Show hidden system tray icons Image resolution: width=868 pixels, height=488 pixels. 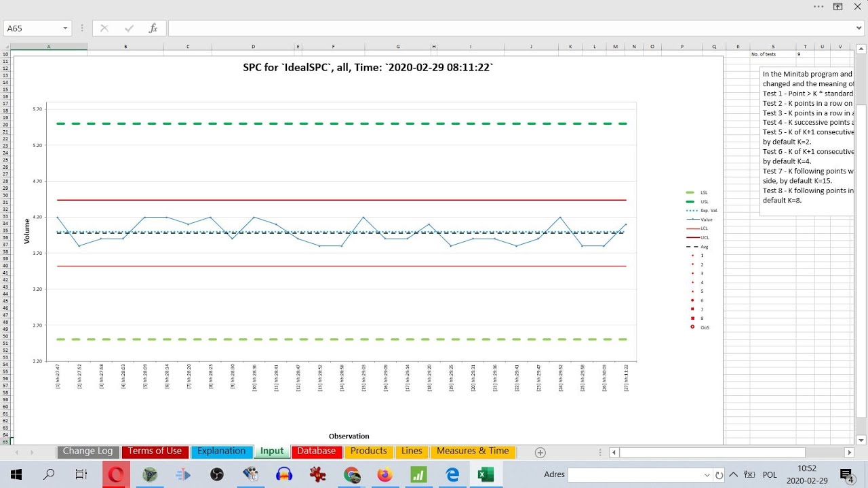pos(734,474)
